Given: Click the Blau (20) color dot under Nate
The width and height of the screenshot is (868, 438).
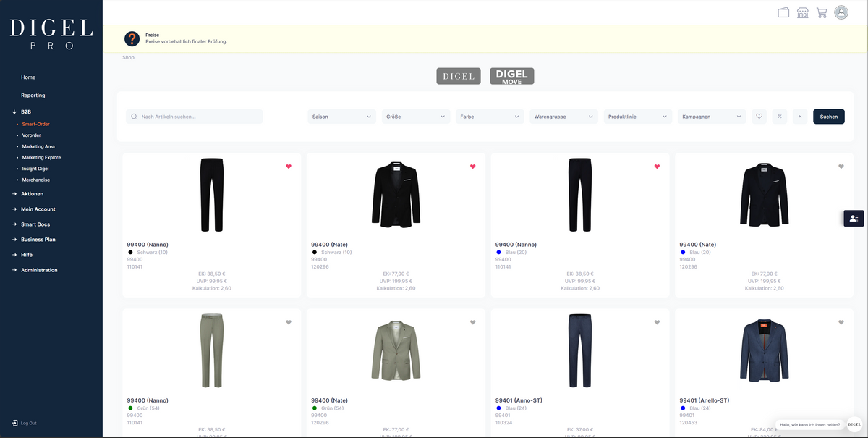Looking at the screenshot, I should (x=683, y=253).
